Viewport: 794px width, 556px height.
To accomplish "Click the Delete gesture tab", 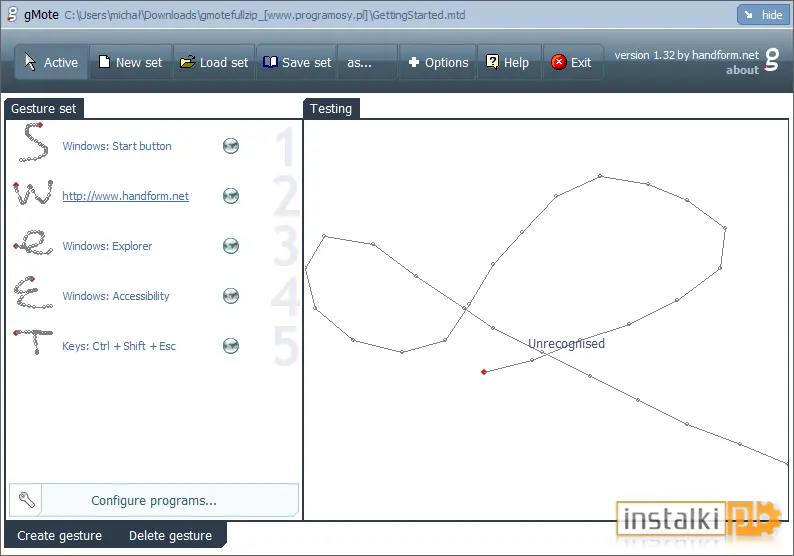I will (x=170, y=535).
